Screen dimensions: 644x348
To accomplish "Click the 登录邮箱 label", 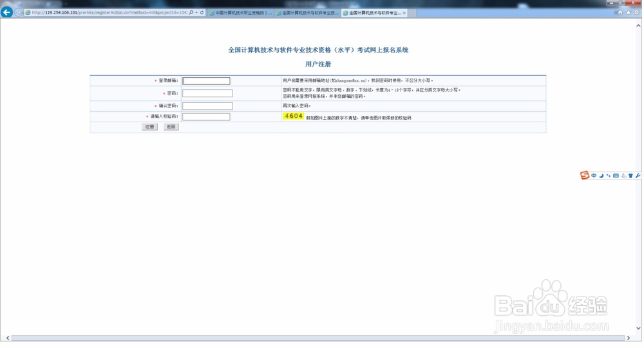I will click(x=168, y=81).
